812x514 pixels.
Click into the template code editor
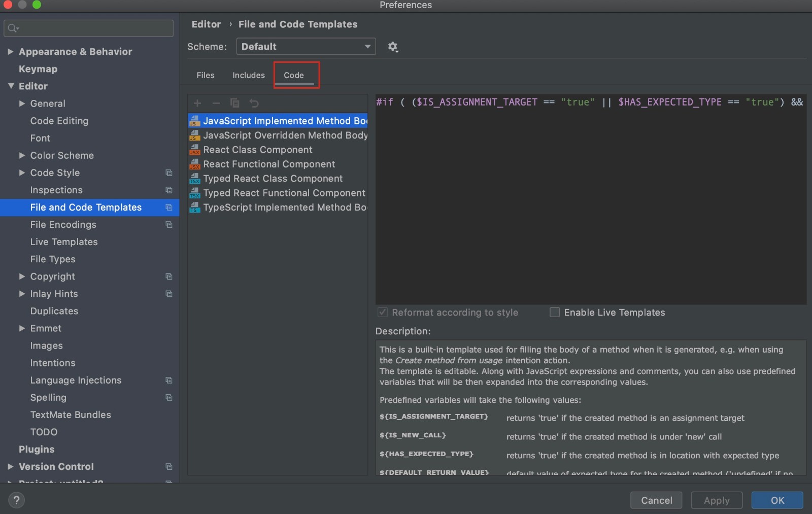coord(591,199)
